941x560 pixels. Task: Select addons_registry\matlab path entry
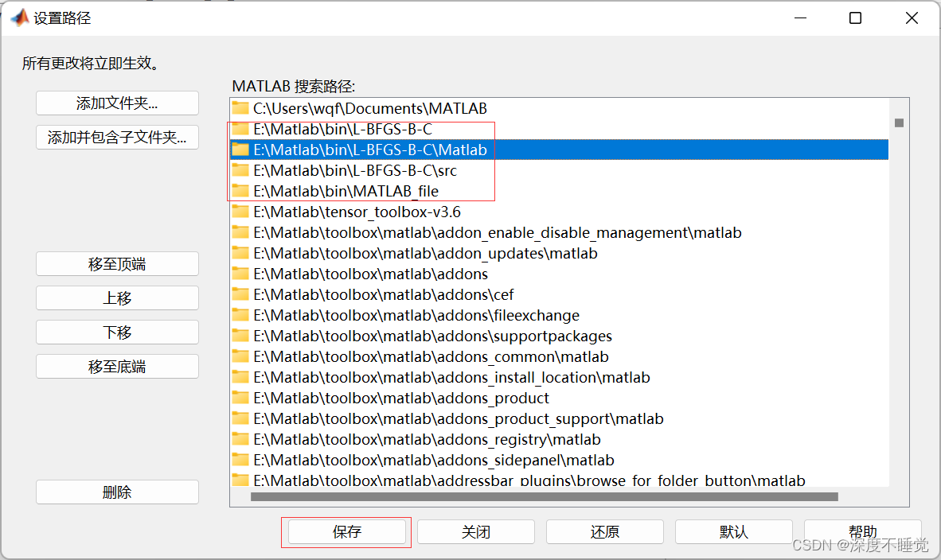427,439
